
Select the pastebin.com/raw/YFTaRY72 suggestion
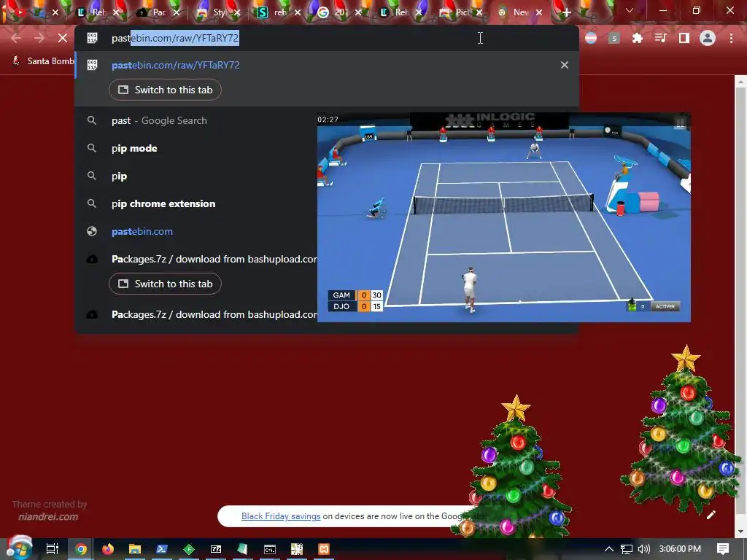tap(175, 65)
